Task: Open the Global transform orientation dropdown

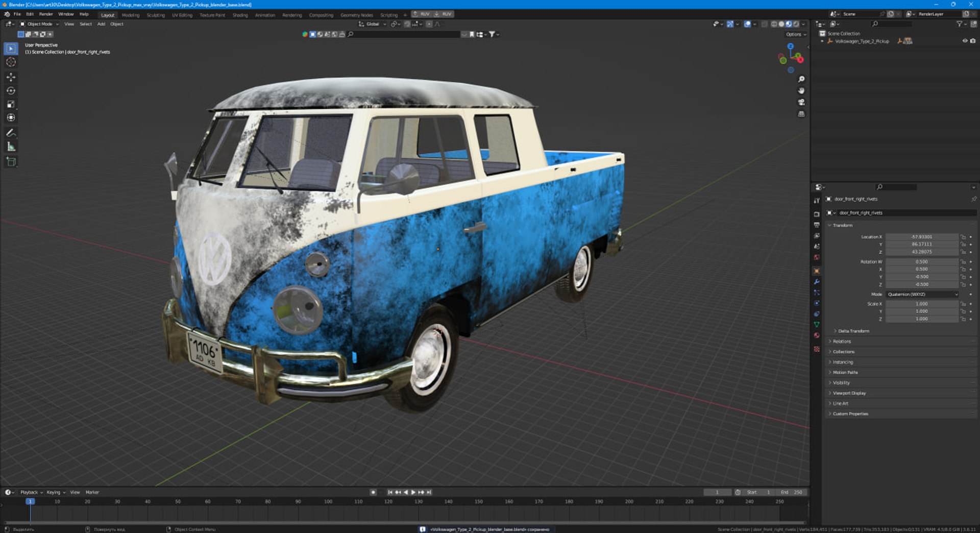Action: coord(372,24)
